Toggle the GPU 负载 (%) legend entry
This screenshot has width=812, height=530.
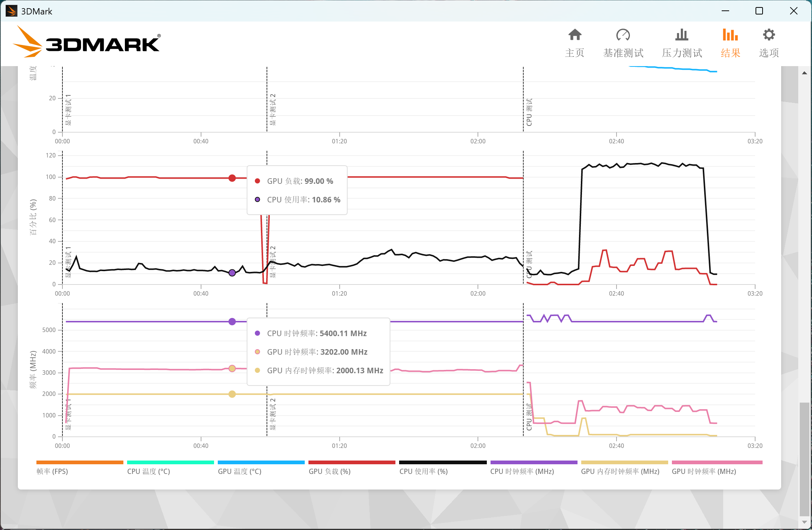point(329,471)
